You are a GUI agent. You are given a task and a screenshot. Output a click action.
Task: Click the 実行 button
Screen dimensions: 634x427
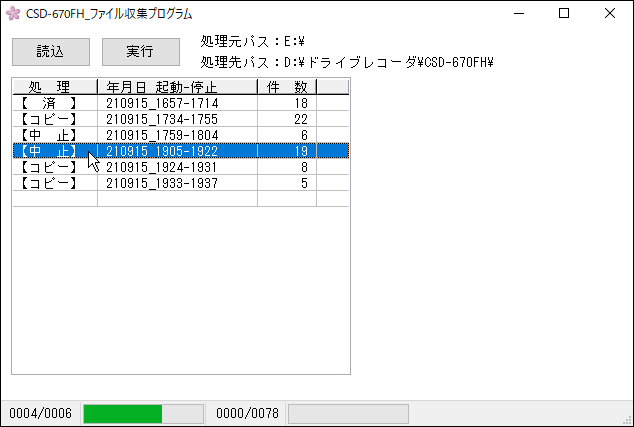[x=141, y=52]
